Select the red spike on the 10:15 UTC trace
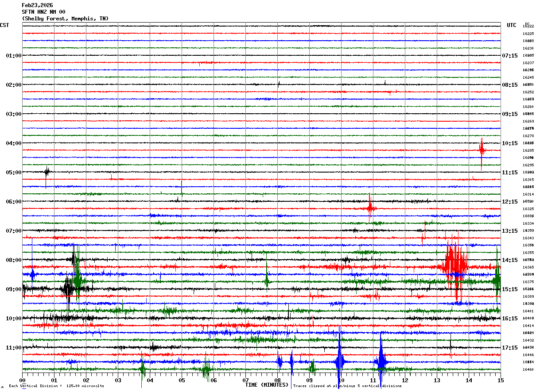 [x=482, y=150]
